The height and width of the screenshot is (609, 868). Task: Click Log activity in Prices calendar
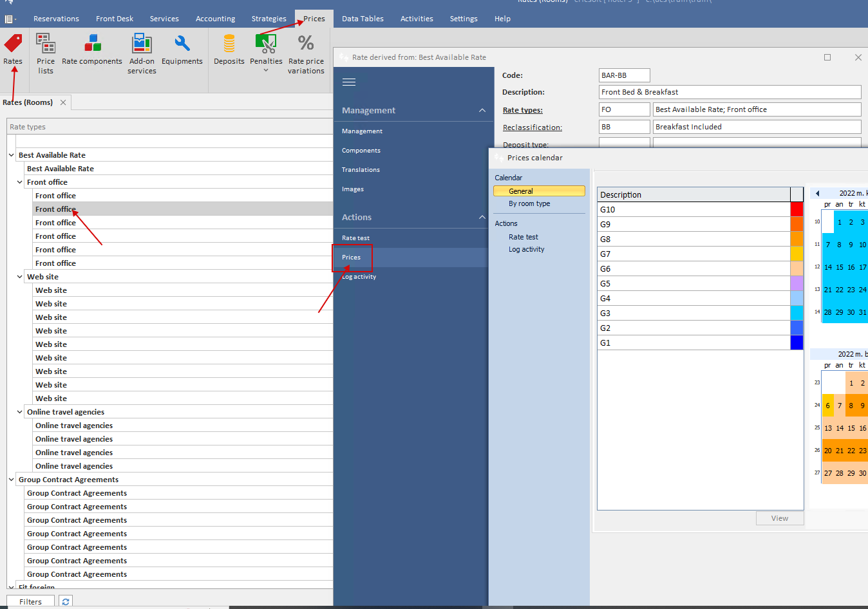526,249
